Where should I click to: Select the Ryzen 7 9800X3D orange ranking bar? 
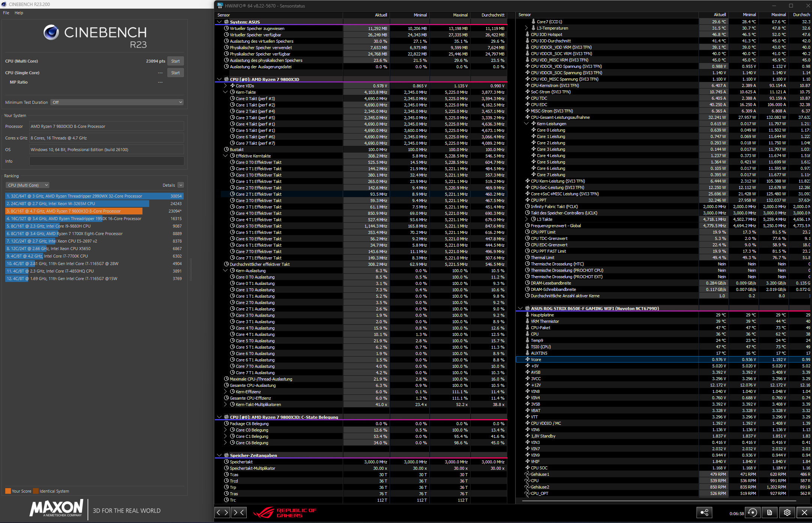(x=74, y=211)
